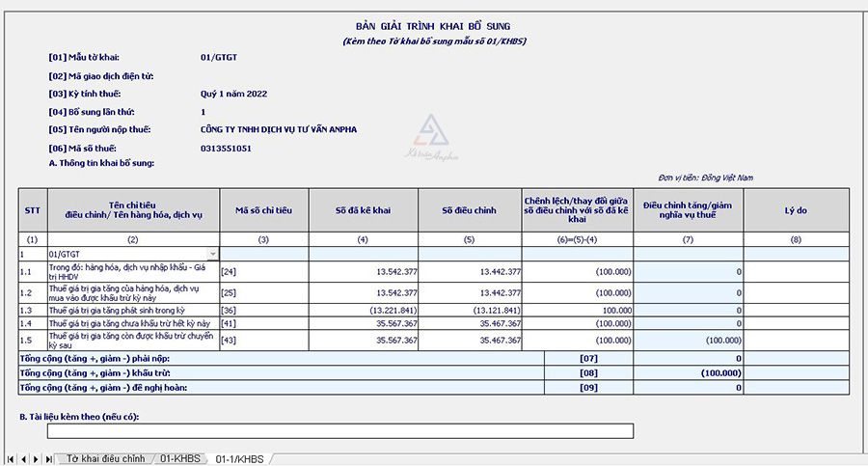
Task: Select the adjusted value cell for code [24]
Action: tap(471, 271)
